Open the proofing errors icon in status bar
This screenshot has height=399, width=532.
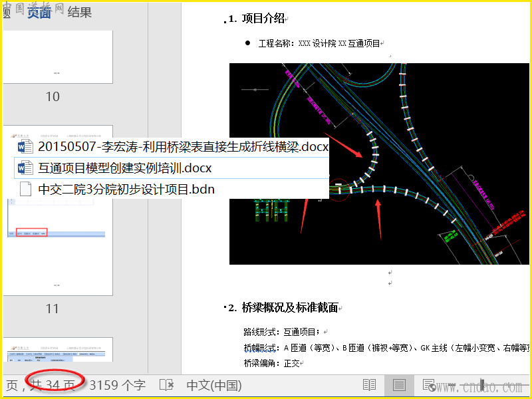pos(167,385)
